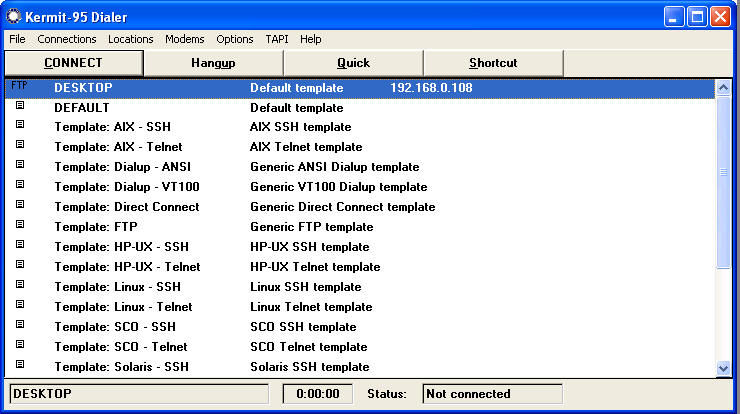Click the icon beside Template: SCO - Telnet
The height and width of the screenshot is (414, 740).
click(x=19, y=346)
